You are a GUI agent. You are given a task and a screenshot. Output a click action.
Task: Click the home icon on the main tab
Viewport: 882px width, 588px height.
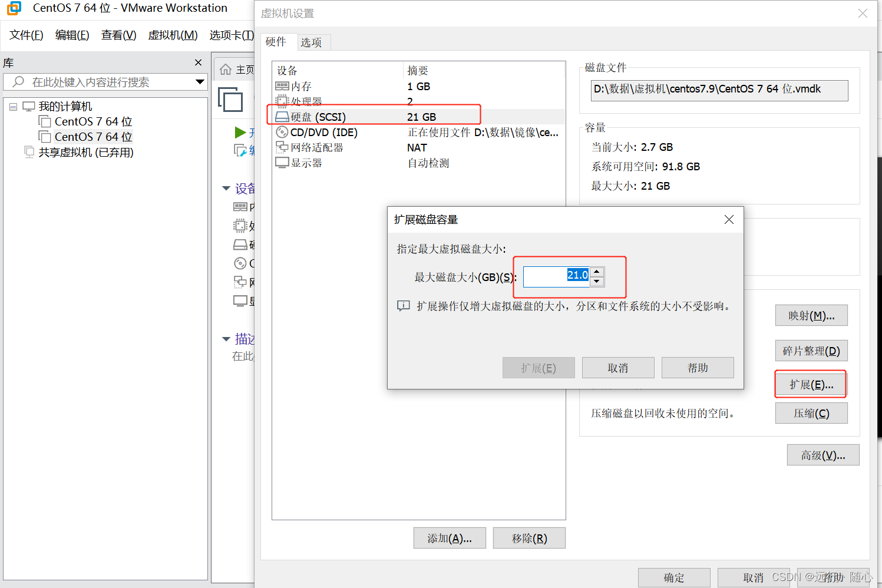tap(225, 70)
